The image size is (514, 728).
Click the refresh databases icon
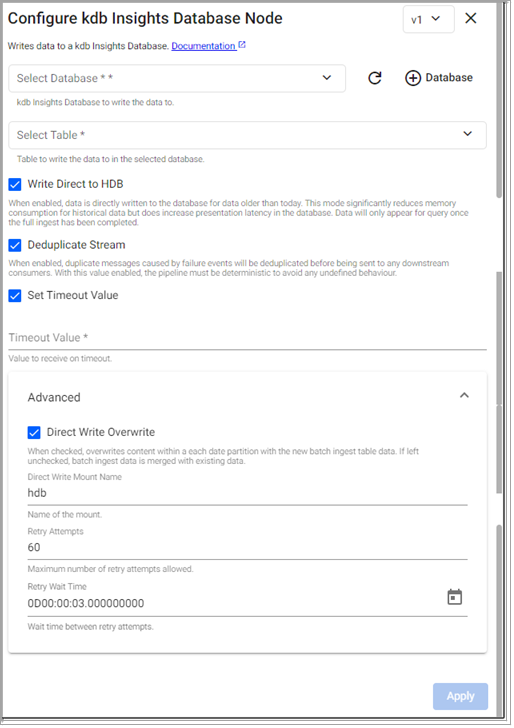375,78
